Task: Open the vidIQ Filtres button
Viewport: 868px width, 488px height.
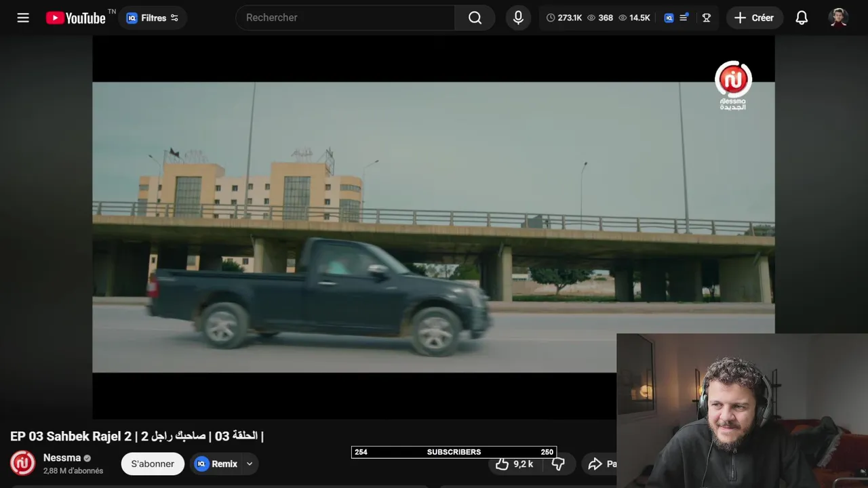Action: pos(153,18)
